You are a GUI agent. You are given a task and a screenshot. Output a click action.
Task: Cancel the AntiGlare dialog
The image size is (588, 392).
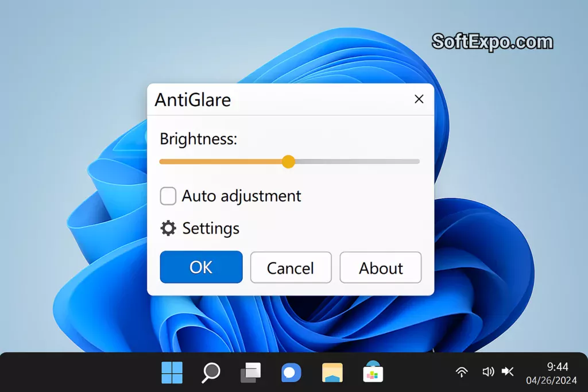(x=291, y=267)
